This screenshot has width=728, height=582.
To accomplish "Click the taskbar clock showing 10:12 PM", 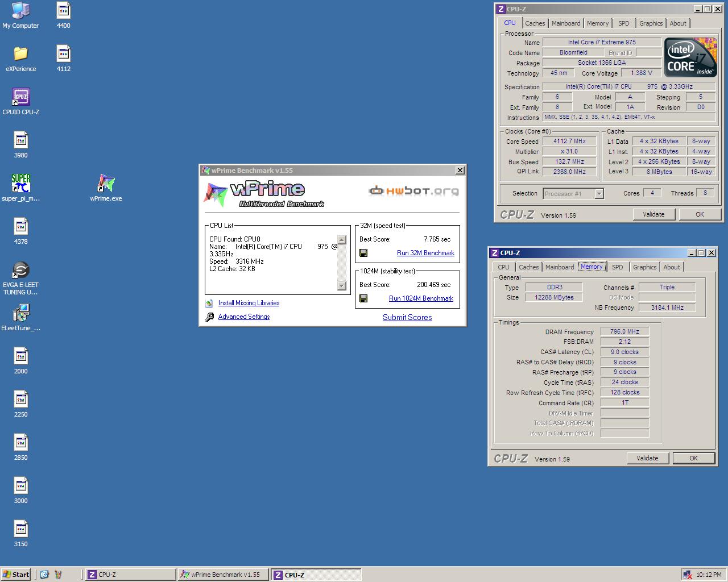I will tap(709, 575).
